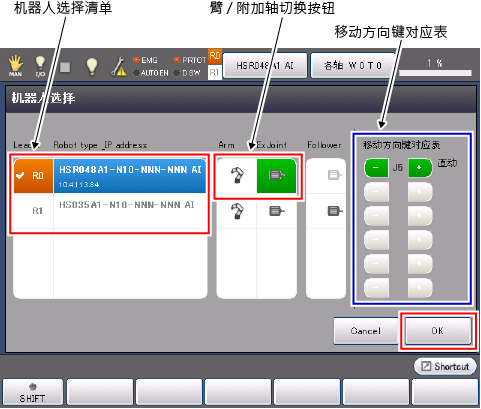Click the gray stop square icon
This screenshot has height=409, width=481.
[65, 67]
